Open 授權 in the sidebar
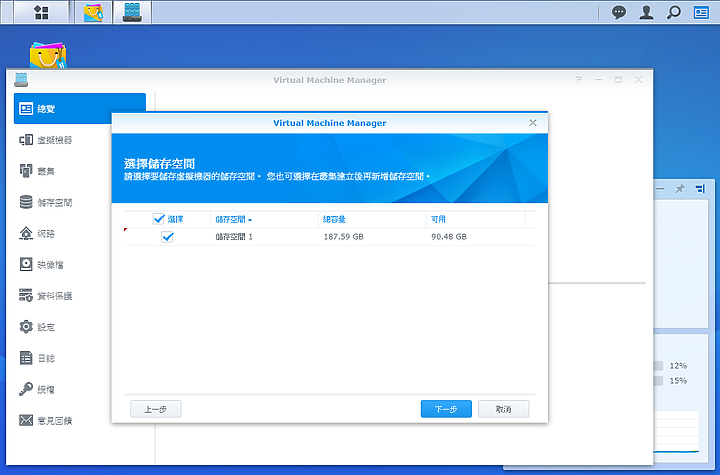The width and height of the screenshot is (720, 475). click(37, 389)
